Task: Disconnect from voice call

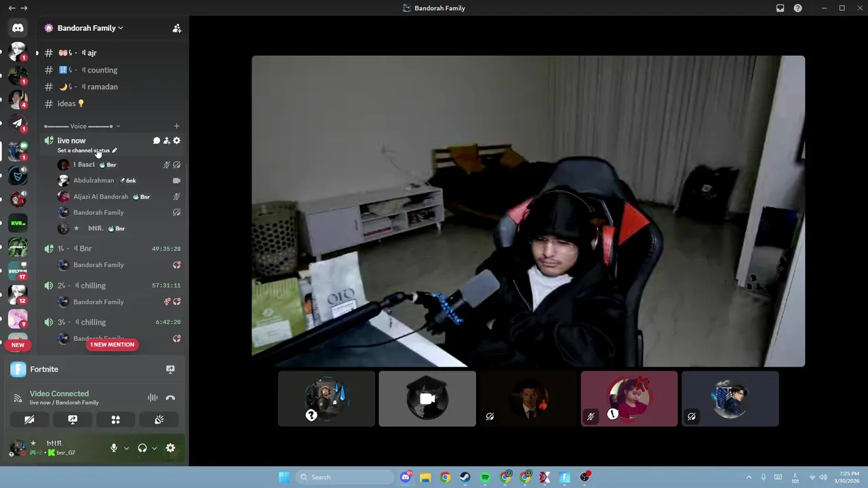Action: (x=170, y=398)
